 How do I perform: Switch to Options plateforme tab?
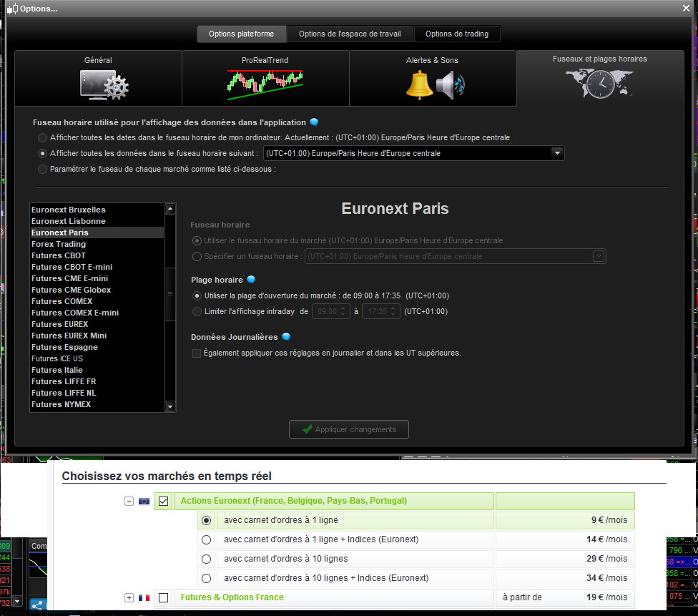(x=241, y=34)
